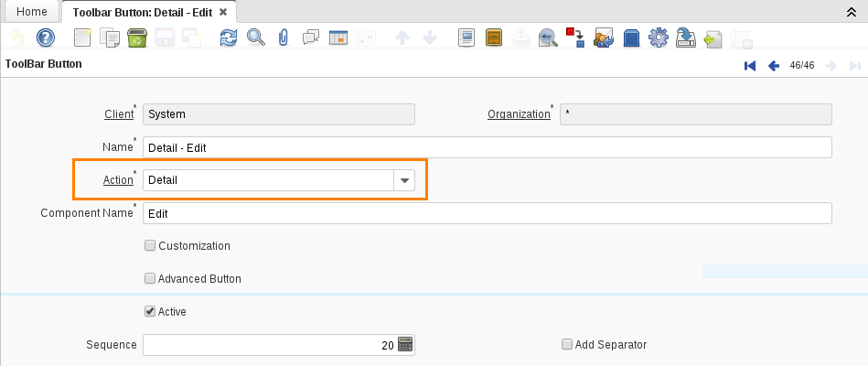Go to the previous record arrow
The width and height of the screenshot is (868, 366).
(x=773, y=66)
